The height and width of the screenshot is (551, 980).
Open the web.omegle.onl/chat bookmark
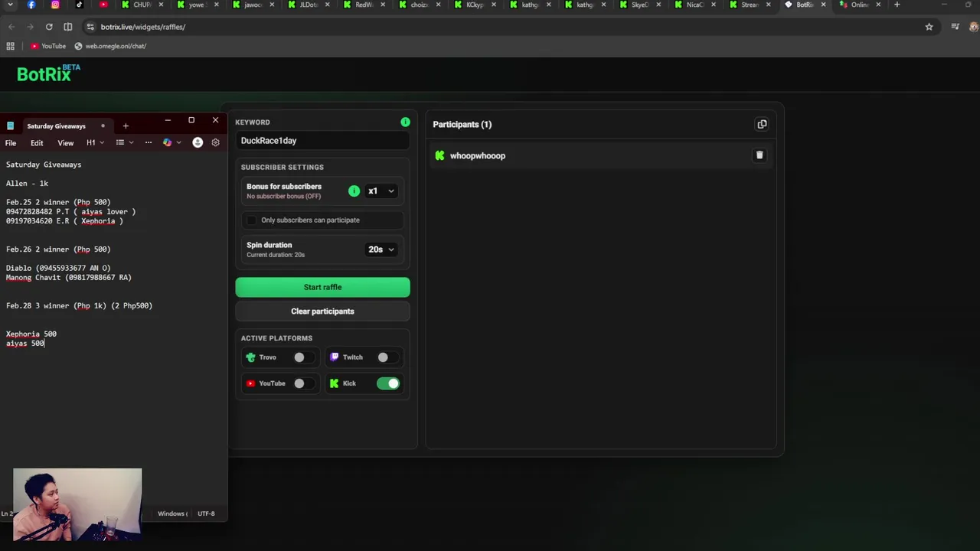[110, 46]
